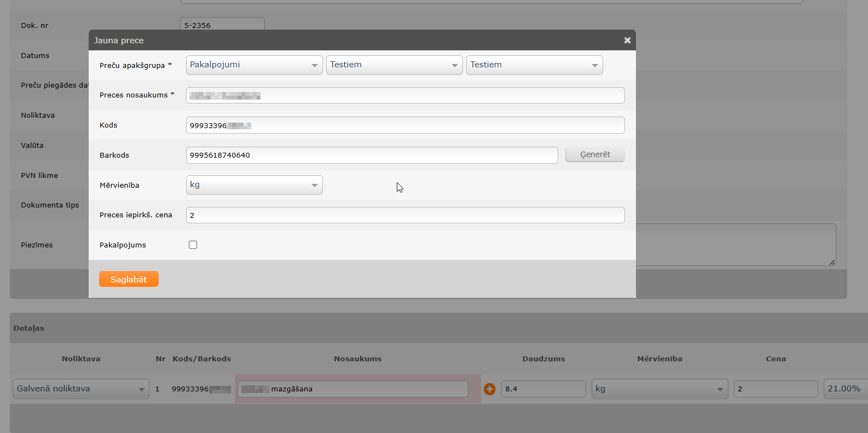Click into the Kods input field
Viewport: 868px width, 433px height.
pyautogui.click(x=406, y=125)
